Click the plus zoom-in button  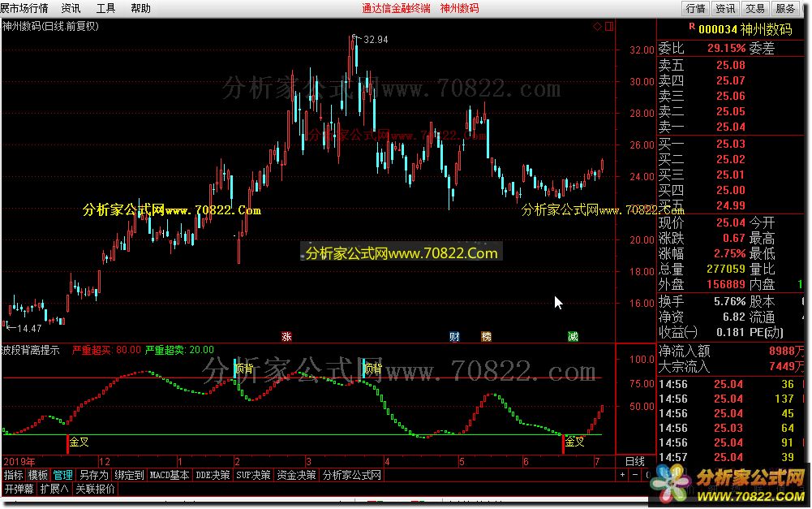(x=622, y=475)
